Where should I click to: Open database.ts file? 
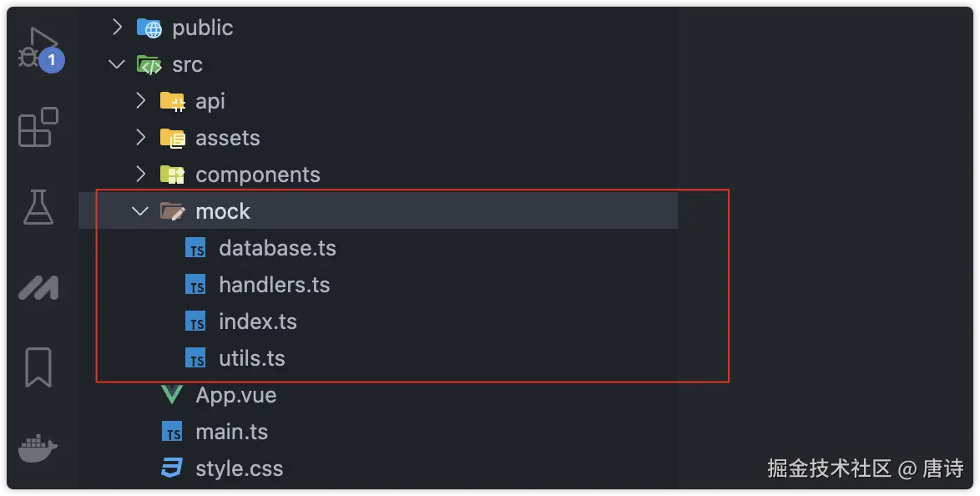[x=277, y=248]
